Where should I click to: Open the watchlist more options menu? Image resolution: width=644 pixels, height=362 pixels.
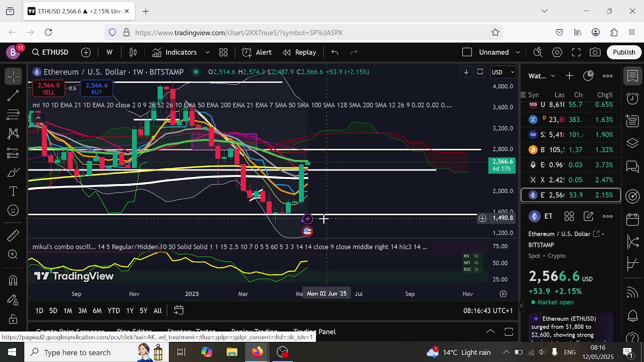[608, 76]
